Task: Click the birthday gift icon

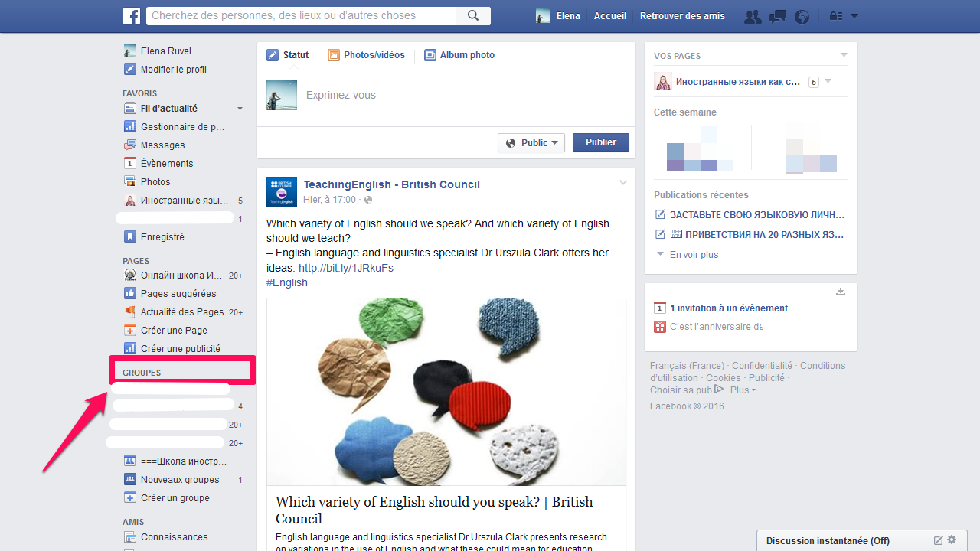Action: coord(660,327)
